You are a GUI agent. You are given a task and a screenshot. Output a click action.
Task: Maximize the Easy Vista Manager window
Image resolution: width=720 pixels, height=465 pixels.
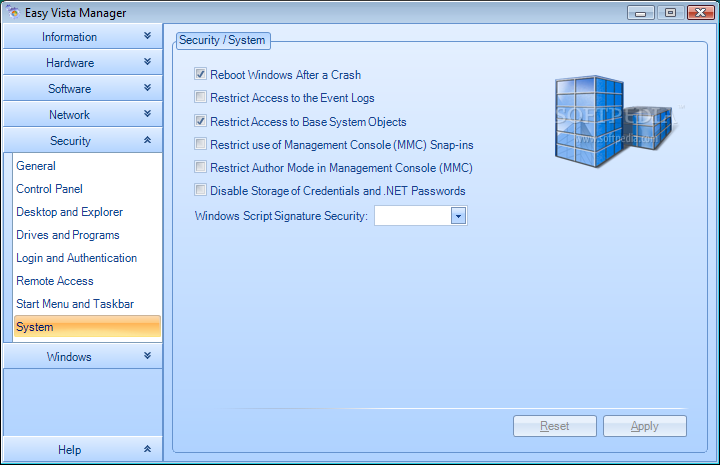pyautogui.click(x=671, y=12)
